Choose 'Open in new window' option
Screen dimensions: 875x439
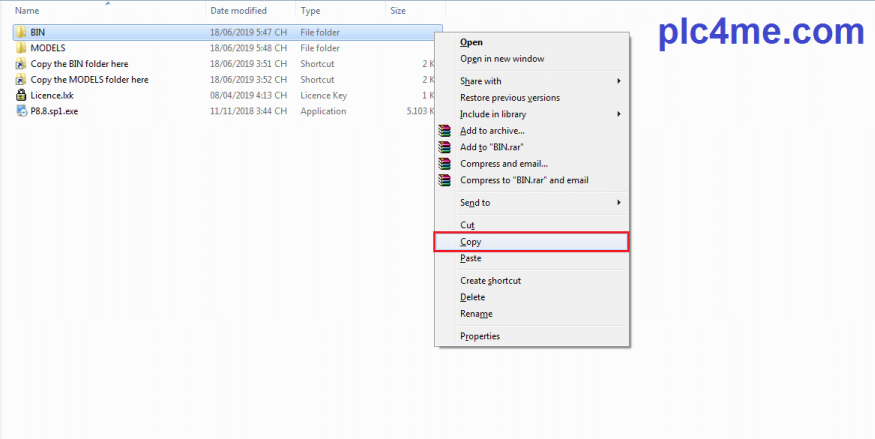(x=502, y=58)
